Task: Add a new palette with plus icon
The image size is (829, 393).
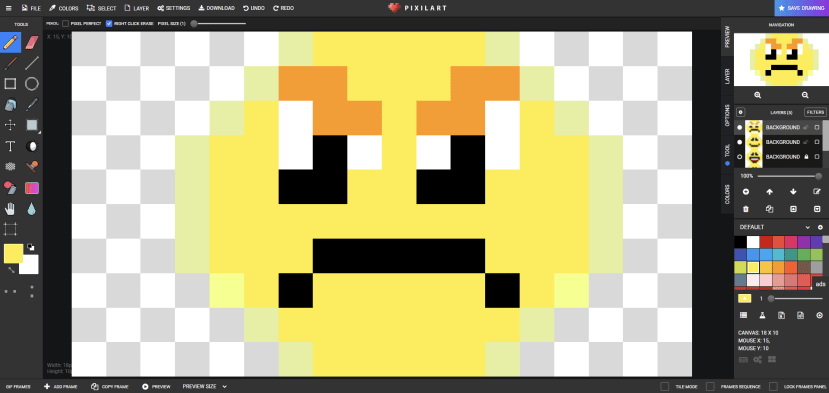Action: point(820,227)
